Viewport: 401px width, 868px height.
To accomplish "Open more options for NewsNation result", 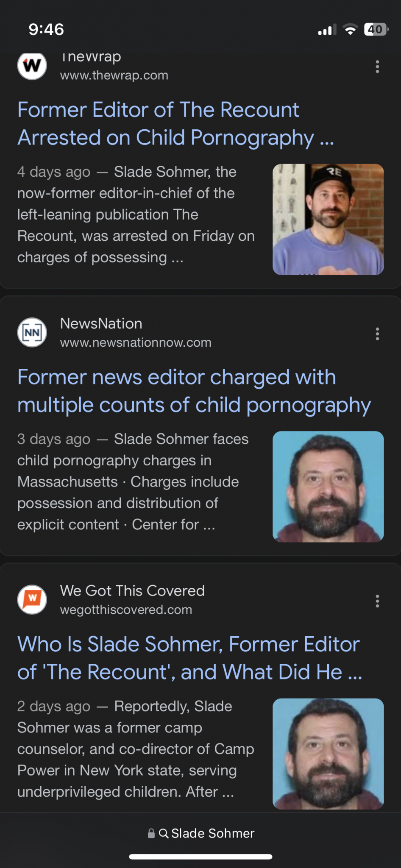I will coord(377,334).
